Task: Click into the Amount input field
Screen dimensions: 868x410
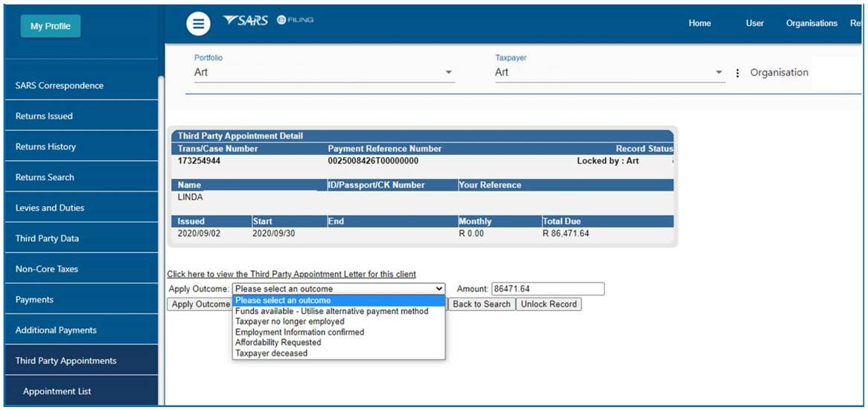Action: point(547,289)
